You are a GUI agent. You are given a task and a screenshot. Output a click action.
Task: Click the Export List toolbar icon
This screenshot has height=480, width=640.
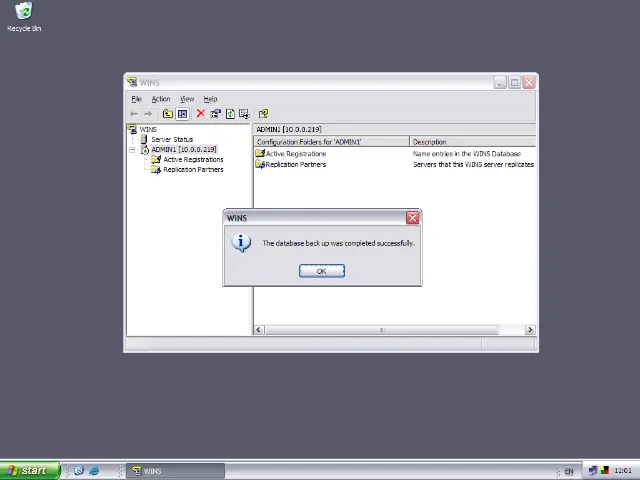click(x=244, y=114)
